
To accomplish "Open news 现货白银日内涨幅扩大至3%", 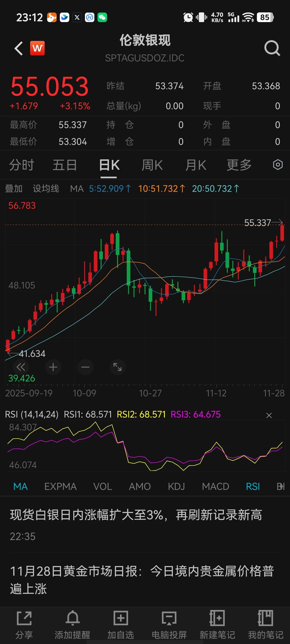I will (x=136, y=515).
